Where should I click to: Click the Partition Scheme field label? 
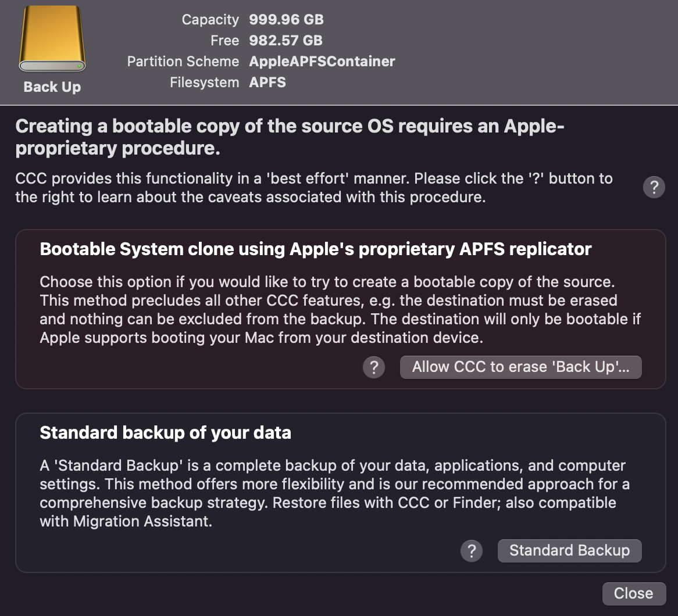click(x=183, y=62)
